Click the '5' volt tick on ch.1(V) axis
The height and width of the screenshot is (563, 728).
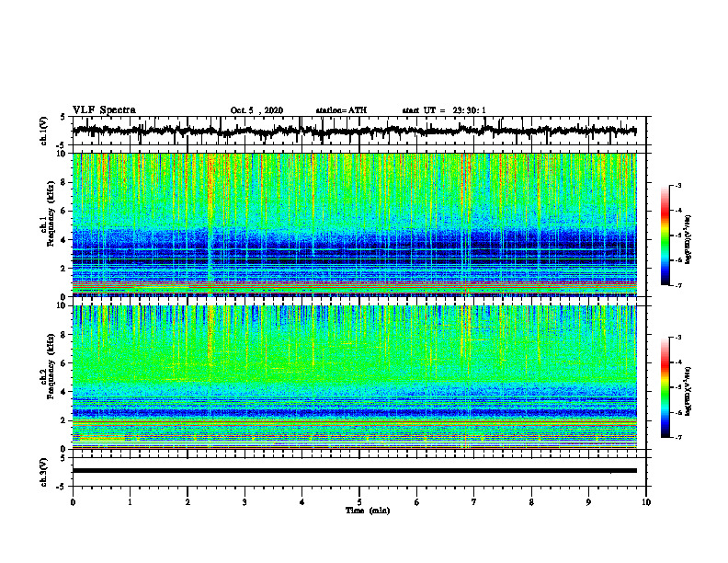(x=63, y=118)
